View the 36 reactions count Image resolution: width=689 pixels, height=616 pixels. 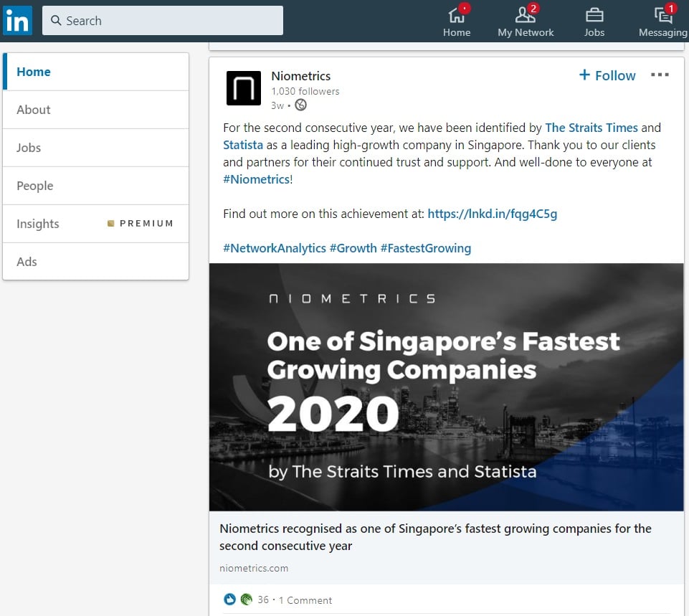point(263,600)
